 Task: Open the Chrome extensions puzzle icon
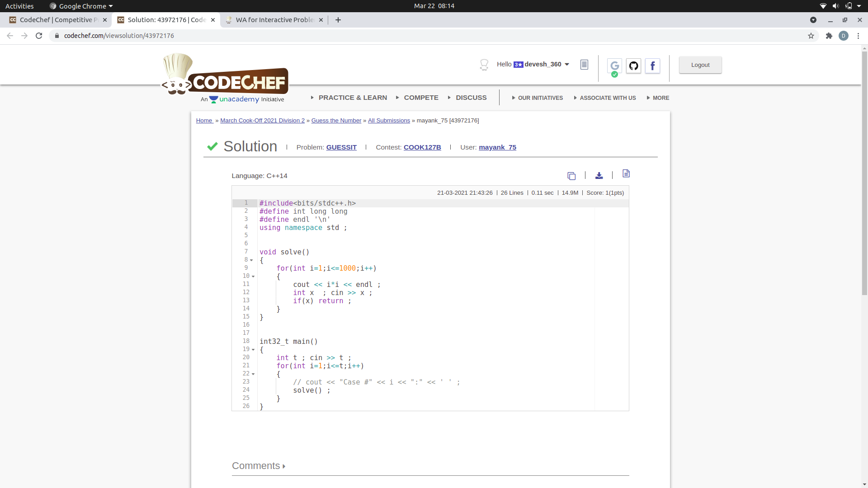[x=829, y=35]
